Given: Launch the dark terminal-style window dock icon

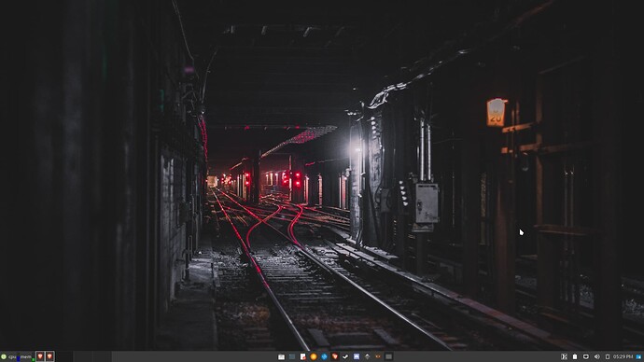Looking at the screenshot, I should click(x=292, y=356).
